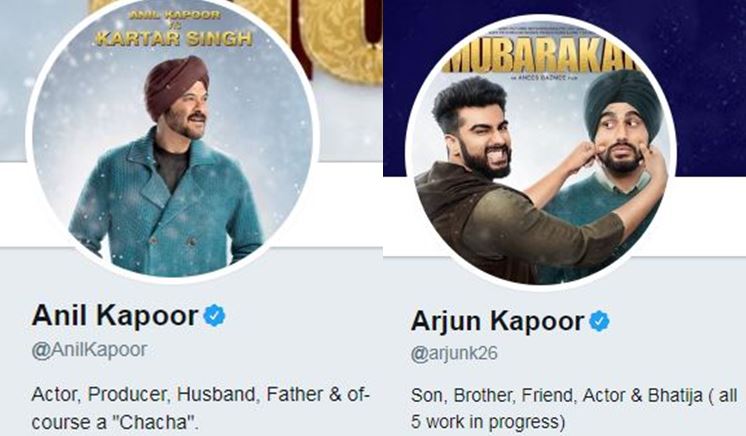Click Arjun Kapoor's blue verified badge
746x436 pixels.
tap(599, 321)
